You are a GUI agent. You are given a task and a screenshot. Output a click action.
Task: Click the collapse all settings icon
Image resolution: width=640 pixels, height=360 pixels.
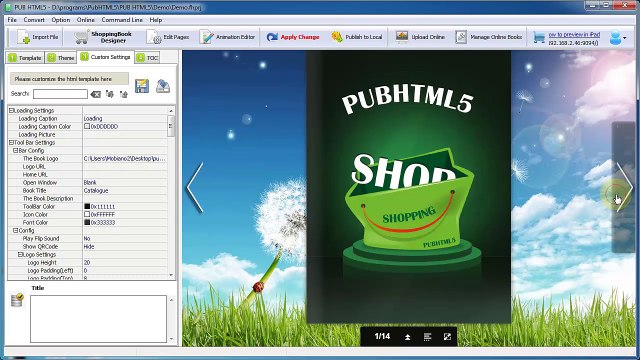tap(124, 94)
